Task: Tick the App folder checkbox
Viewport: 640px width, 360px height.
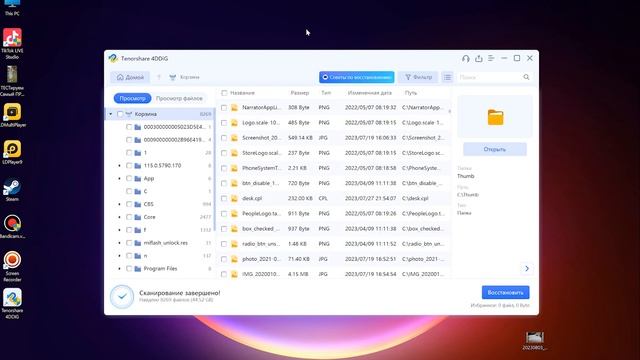Action: point(129,178)
